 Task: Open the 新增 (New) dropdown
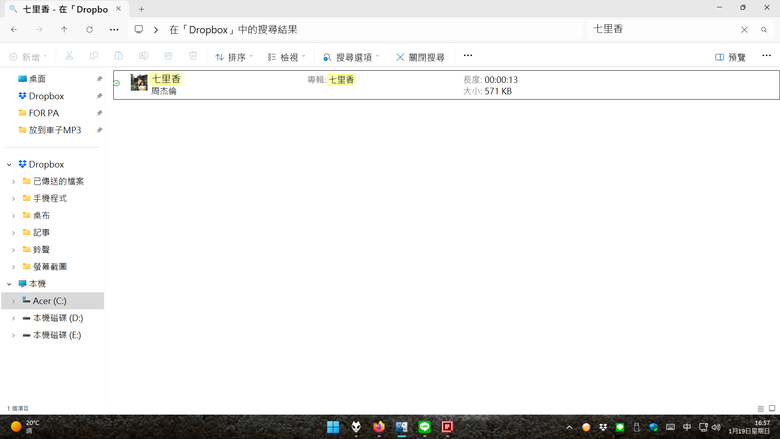[x=28, y=57]
